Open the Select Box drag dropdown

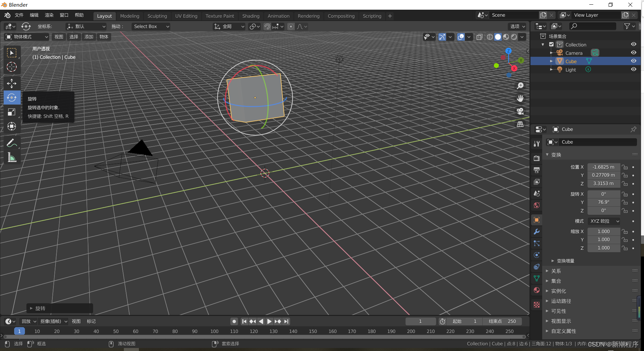[x=151, y=26]
